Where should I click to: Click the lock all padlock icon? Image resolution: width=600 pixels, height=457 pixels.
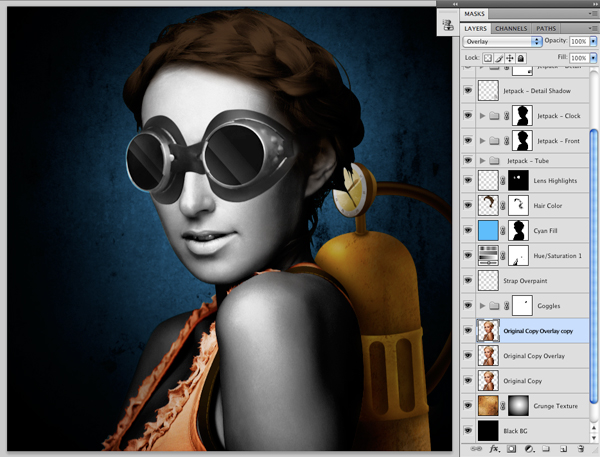click(x=521, y=58)
